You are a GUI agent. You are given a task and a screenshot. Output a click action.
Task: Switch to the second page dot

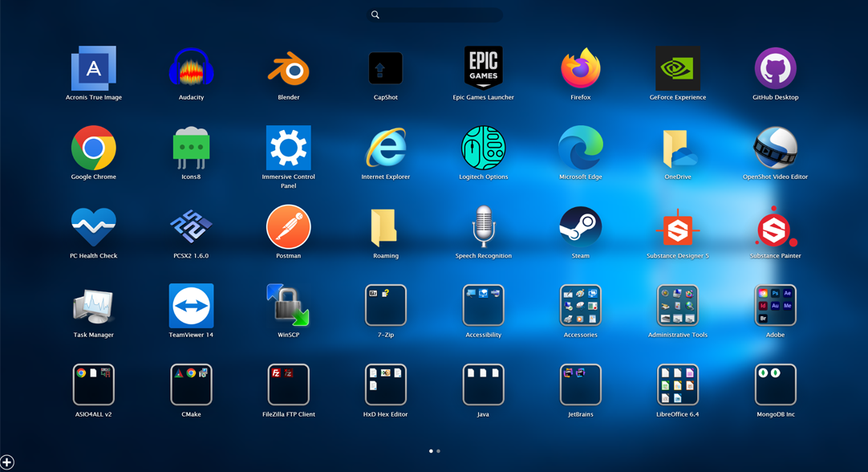click(439, 451)
